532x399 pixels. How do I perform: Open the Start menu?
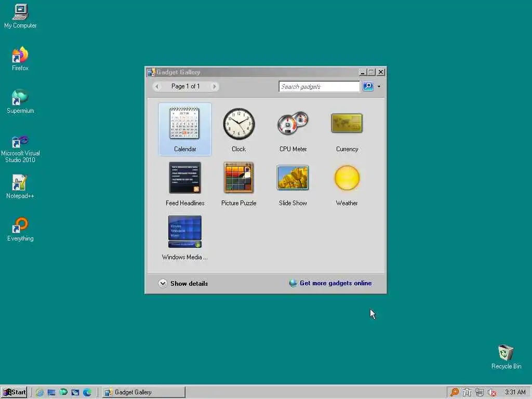14,392
